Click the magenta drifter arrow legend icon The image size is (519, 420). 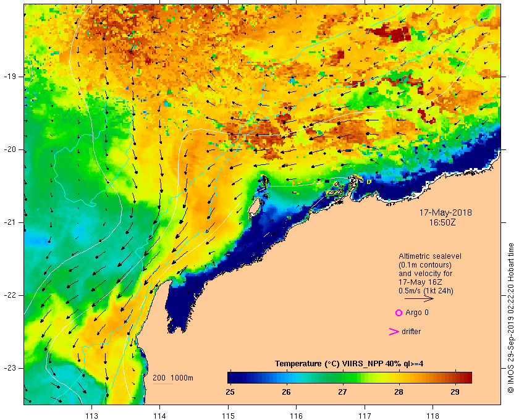click(x=394, y=332)
